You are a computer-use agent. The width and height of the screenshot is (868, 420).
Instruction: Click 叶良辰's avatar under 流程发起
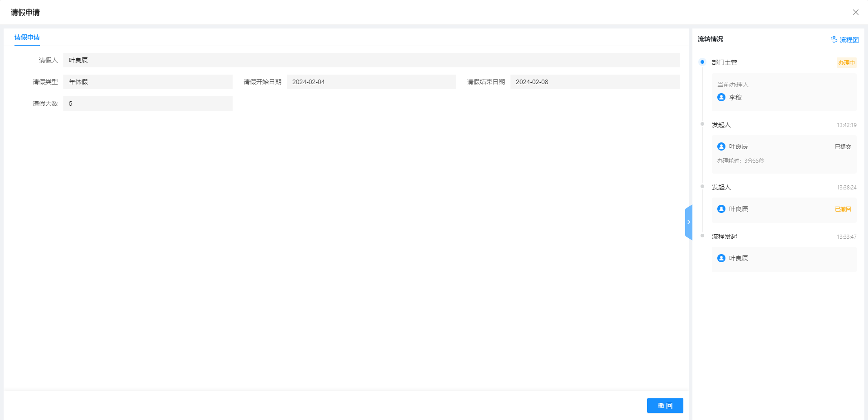point(721,258)
